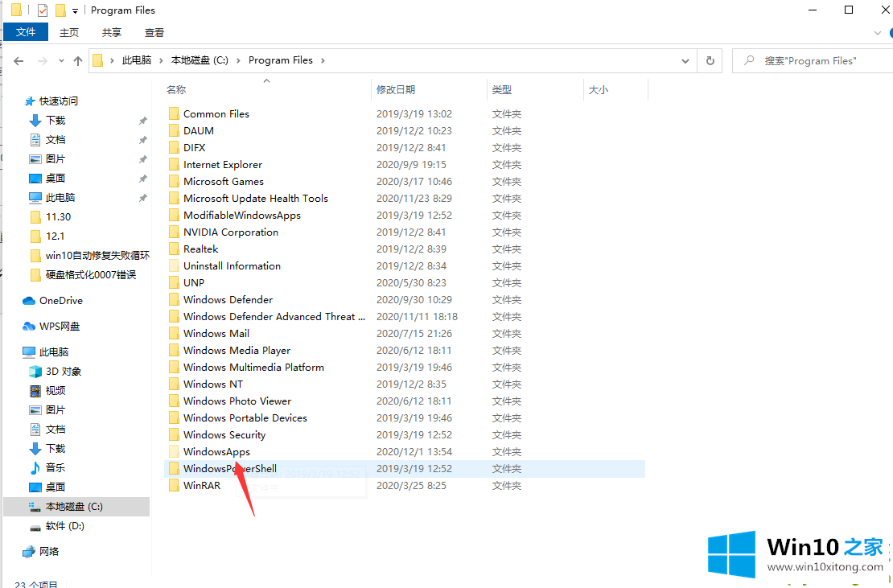Select 软件 (D:) drive in navigation pane
This screenshot has height=588, width=893.
[65, 526]
